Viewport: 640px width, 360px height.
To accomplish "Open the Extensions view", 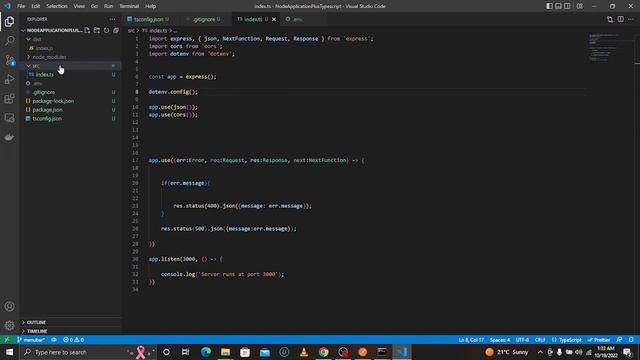I will [9, 98].
